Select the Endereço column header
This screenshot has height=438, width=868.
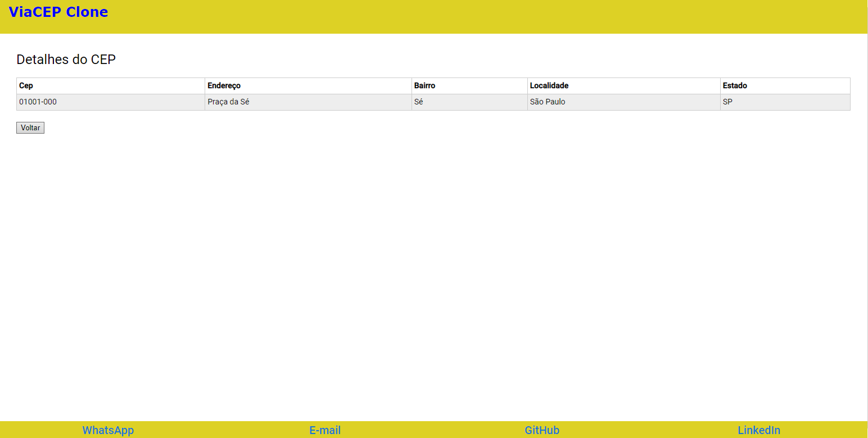(224, 85)
